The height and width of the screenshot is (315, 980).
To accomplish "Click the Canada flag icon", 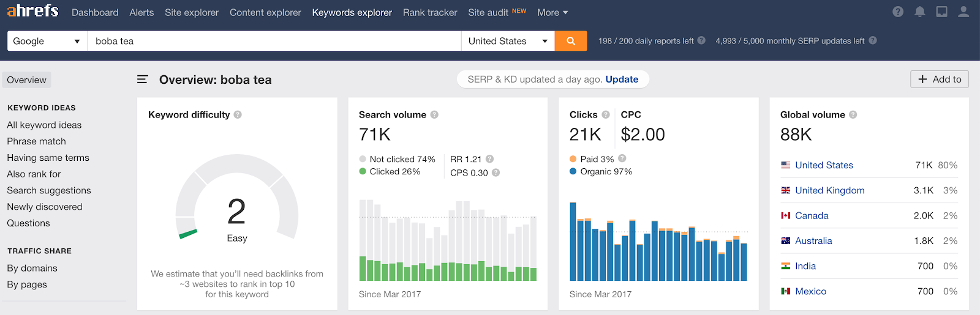I will pos(786,215).
